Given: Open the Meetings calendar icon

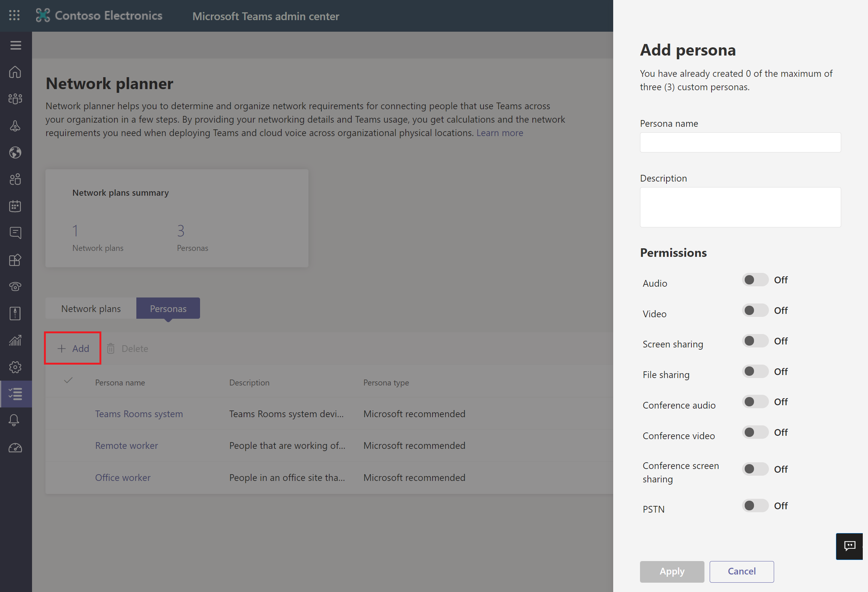Looking at the screenshot, I should tap(15, 206).
